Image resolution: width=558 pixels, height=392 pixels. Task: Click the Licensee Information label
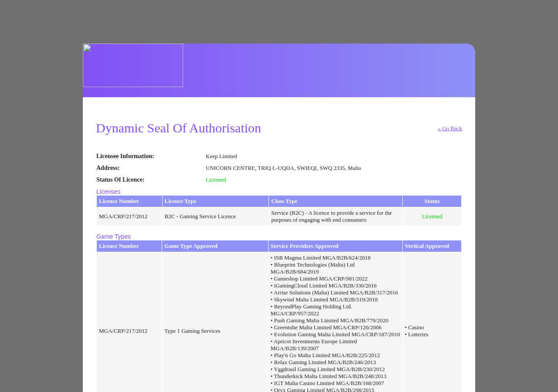pos(125,156)
